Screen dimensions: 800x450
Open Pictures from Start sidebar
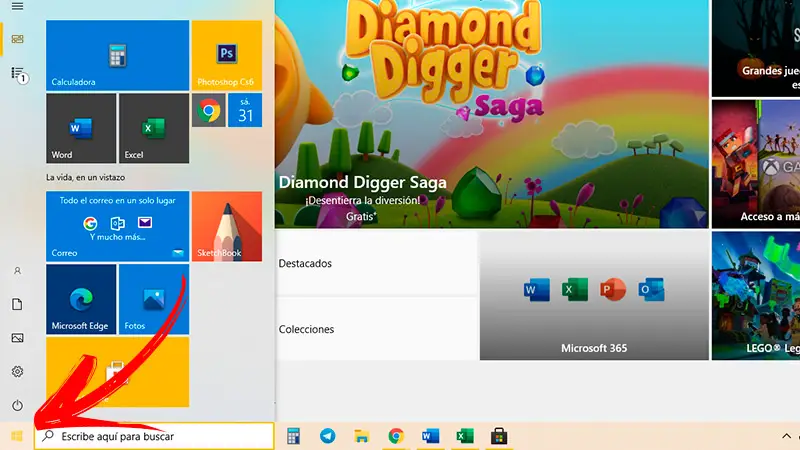pos(17,338)
